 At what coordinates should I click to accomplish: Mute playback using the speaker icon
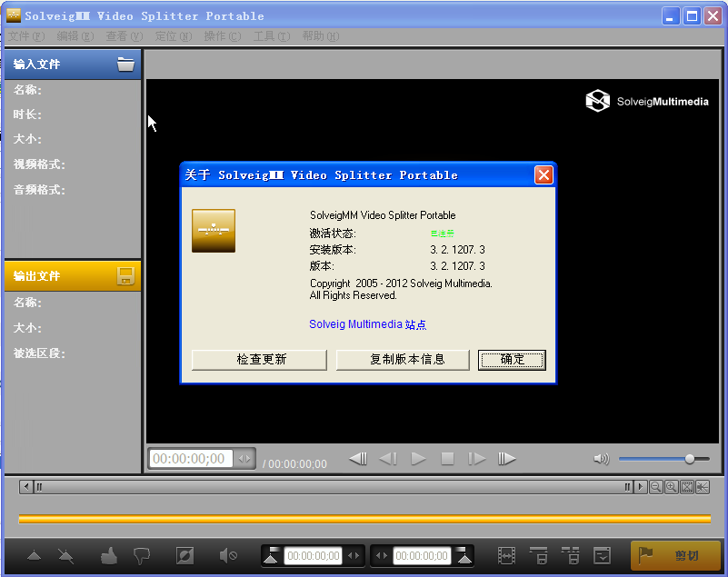601,458
